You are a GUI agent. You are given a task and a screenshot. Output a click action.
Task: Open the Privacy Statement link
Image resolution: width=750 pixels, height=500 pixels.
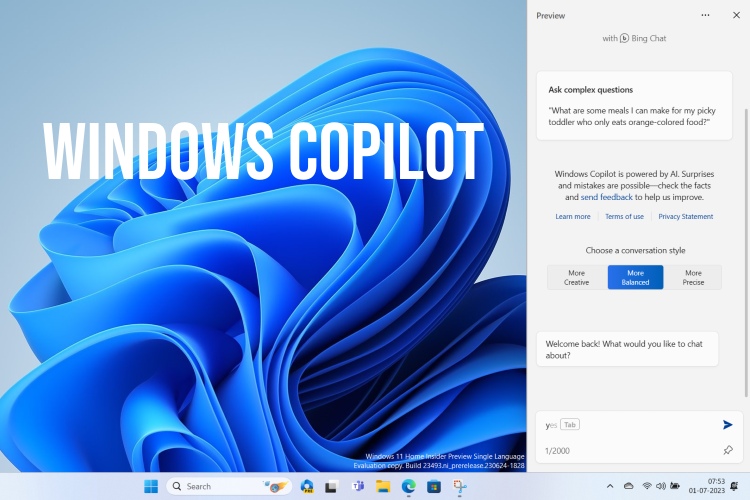(x=685, y=217)
